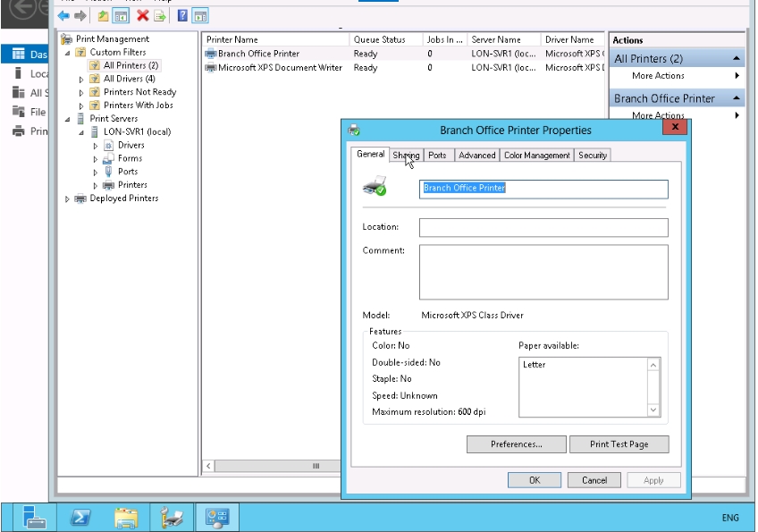This screenshot has width=758, height=532.
Task: Select the Printers Not Ready filter
Action: pos(139,92)
